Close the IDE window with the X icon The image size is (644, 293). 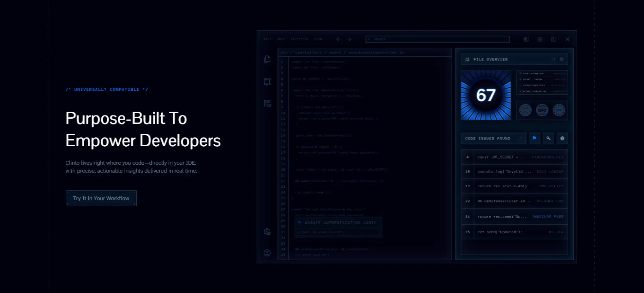pos(568,39)
